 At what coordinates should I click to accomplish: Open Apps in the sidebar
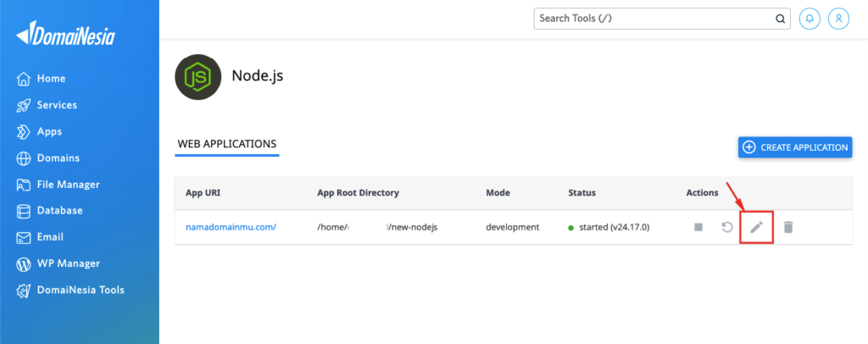click(x=49, y=131)
